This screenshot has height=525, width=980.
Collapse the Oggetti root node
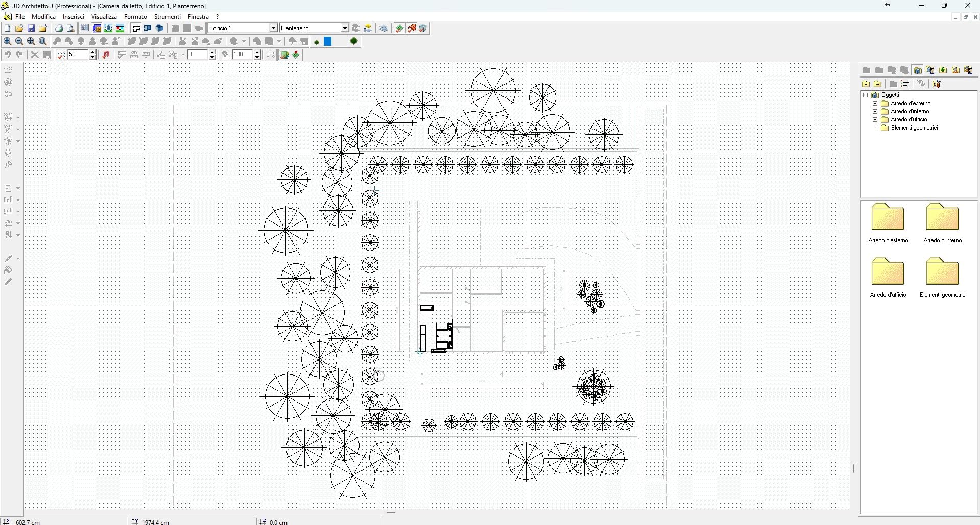[866, 95]
